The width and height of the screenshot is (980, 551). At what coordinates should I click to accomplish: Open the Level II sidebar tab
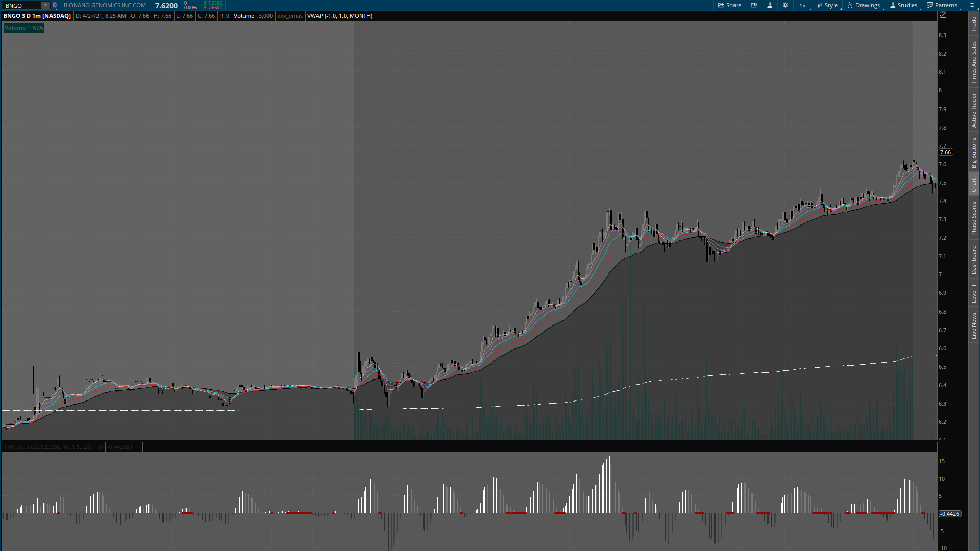(974, 293)
